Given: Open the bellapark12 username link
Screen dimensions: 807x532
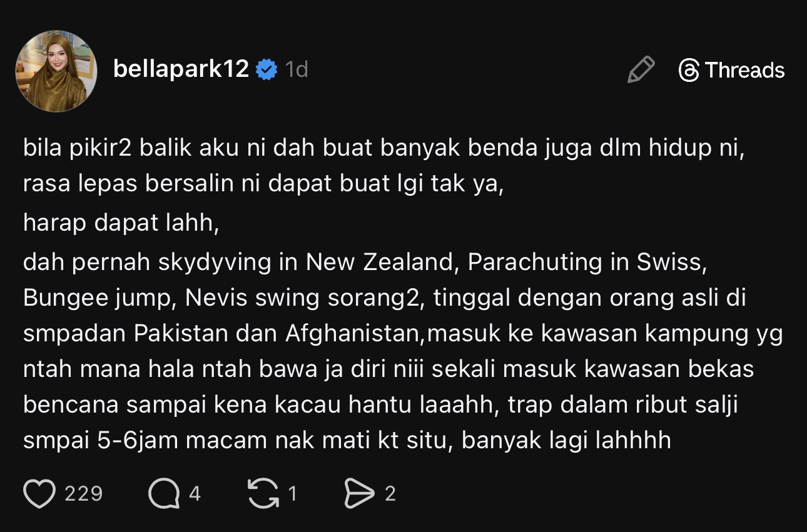Looking at the screenshot, I should click(181, 69).
